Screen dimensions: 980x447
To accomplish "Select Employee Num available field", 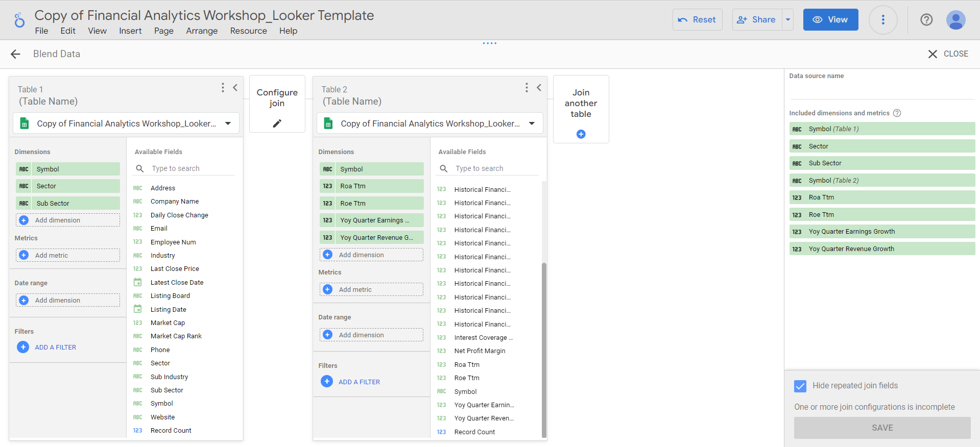I will coord(173,242).
